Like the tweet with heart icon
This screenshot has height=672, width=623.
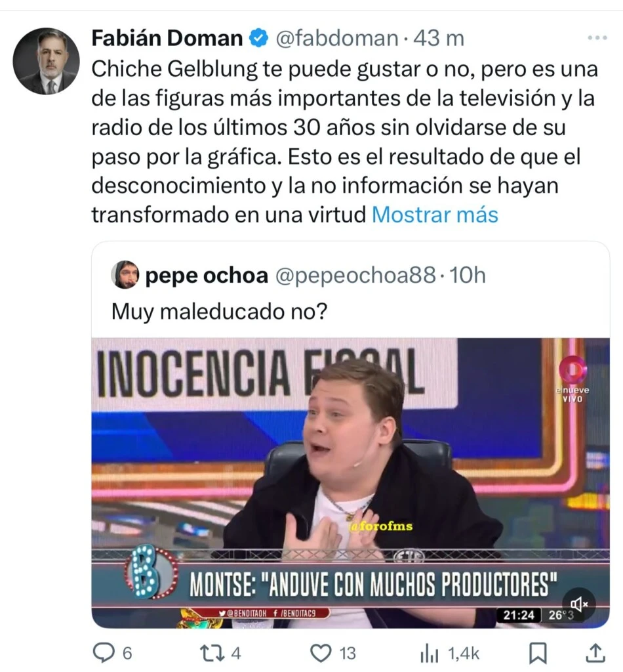pos(321,653)
